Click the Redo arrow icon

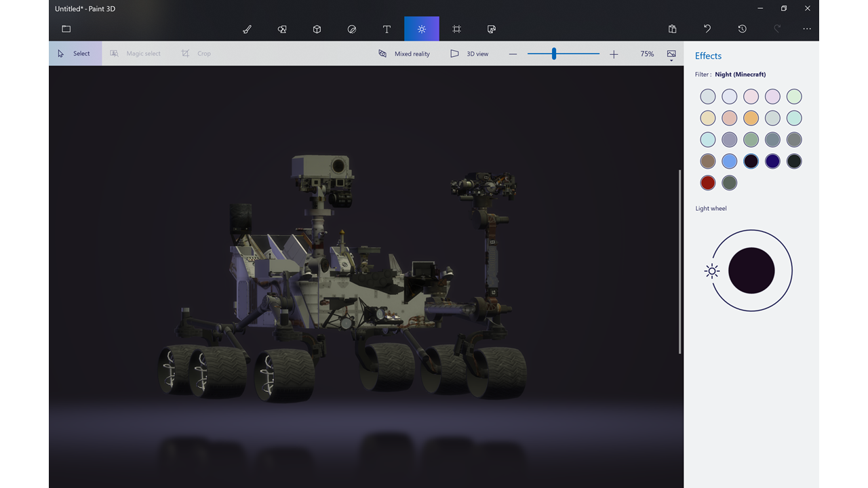coord(778,29)
